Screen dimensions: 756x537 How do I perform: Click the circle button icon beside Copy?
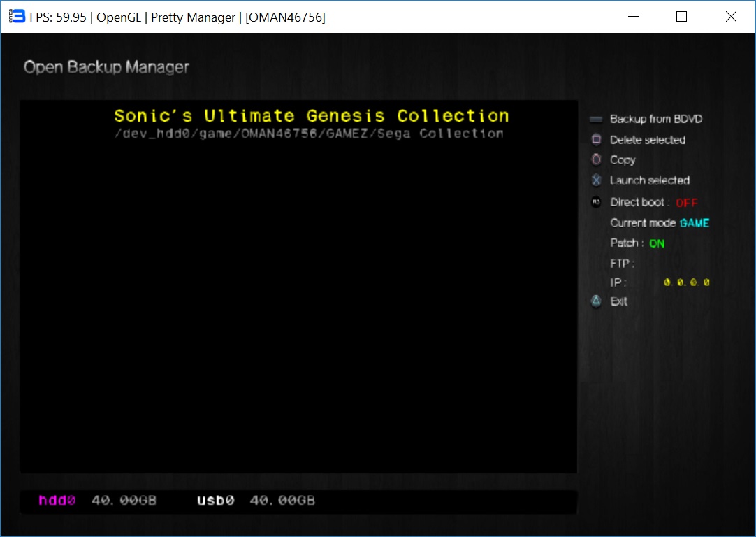[597, 159]
